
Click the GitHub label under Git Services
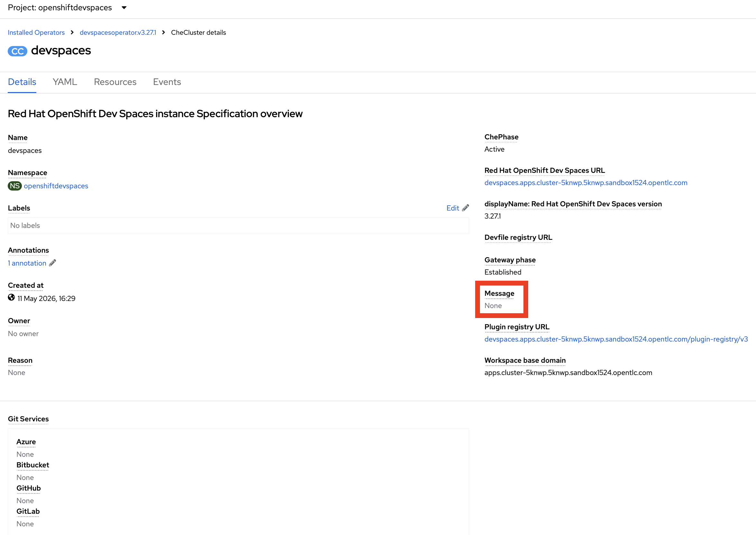click(29, 488)
